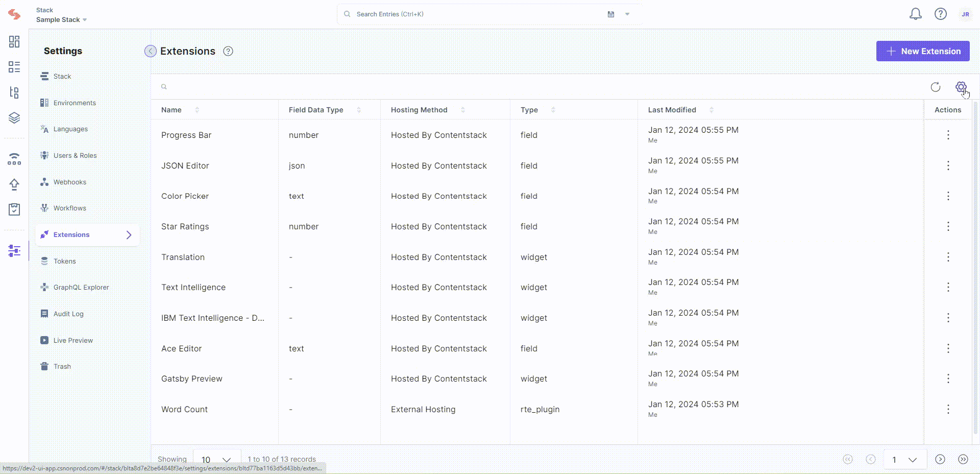Open table column settings gear

coord(961,87)
